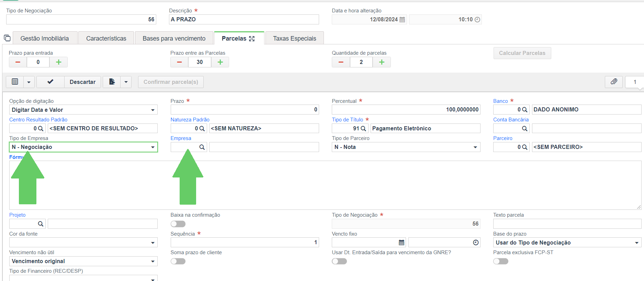Focus the Descrição field A PRAZO
Image resolution: width=644 pixels, height=281 pixels.
244,20
